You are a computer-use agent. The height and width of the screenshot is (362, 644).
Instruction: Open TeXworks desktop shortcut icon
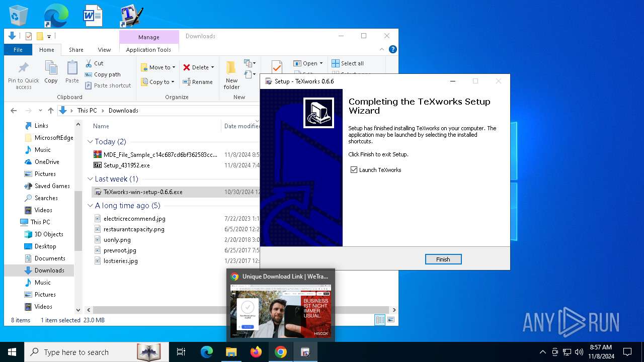132,16
